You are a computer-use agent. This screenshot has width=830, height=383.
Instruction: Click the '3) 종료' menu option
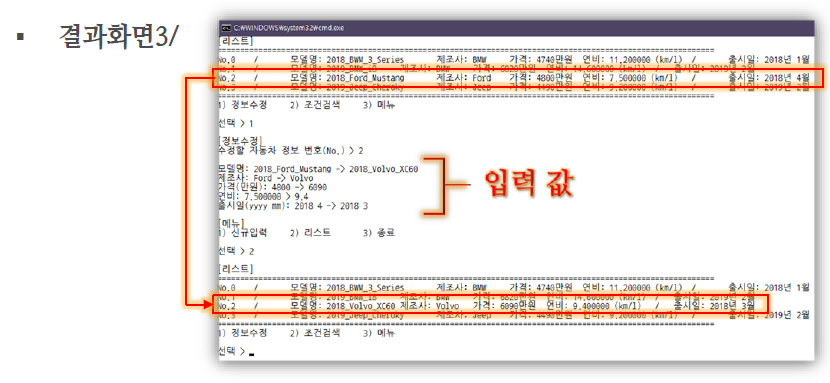(x=378, y=233)
